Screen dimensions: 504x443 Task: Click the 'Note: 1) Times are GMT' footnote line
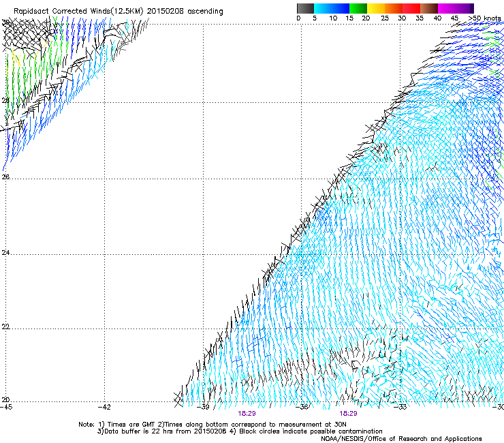212,425
